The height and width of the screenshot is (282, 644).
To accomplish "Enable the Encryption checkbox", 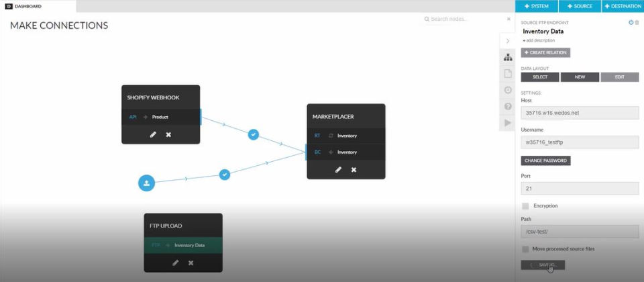I will click(525, 206).
